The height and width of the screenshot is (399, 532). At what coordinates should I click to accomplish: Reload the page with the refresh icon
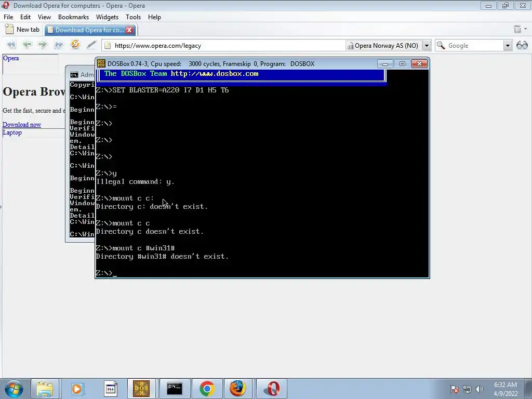tap(75, 45)
